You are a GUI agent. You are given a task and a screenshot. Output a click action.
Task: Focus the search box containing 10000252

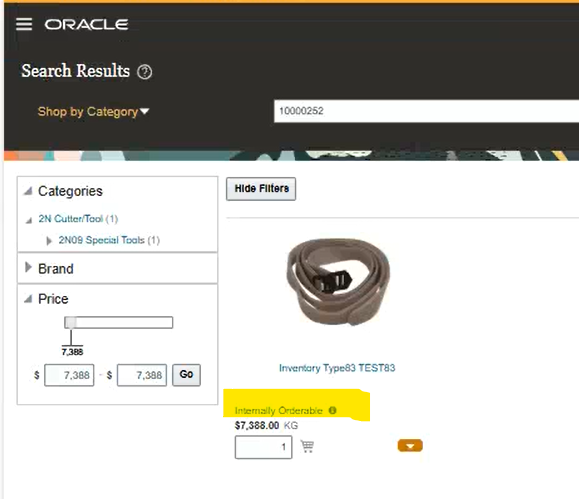tap(426, 111)
